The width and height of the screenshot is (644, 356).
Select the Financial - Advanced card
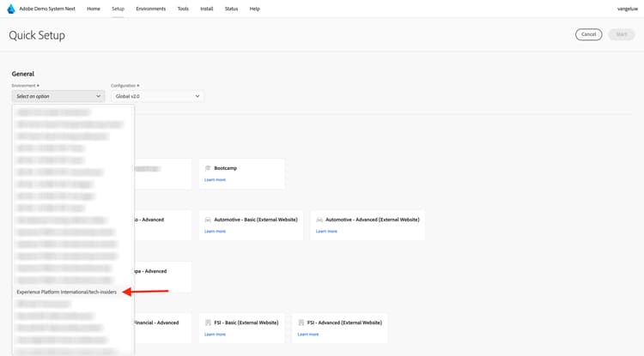click(x=162, y=328)
